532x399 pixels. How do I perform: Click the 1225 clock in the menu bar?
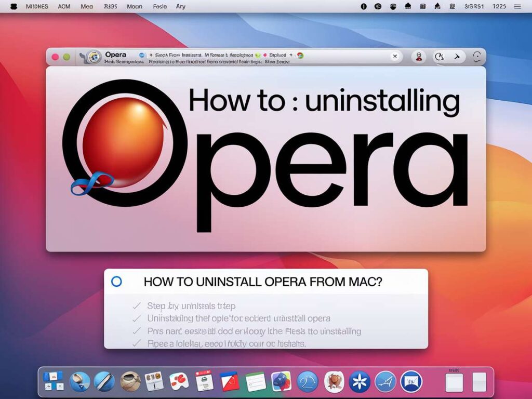click(x=499, y=6)
